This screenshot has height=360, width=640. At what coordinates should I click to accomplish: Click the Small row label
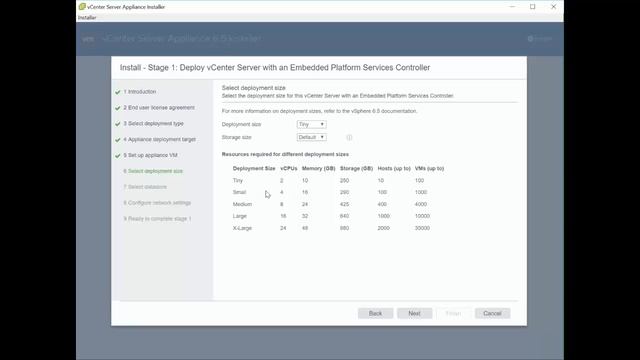coord(239,192)
